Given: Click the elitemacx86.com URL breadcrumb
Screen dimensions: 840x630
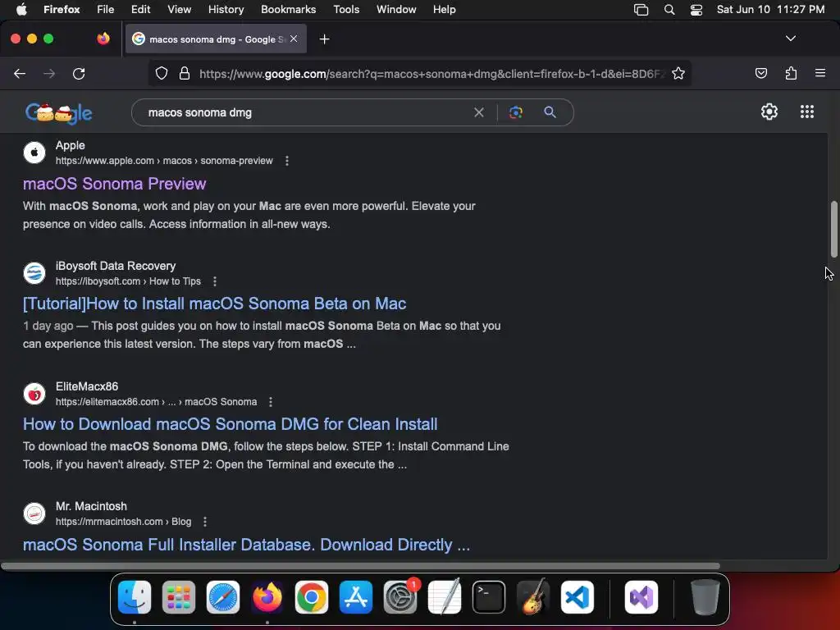Looking at the screenshot, I should point(157,402).
